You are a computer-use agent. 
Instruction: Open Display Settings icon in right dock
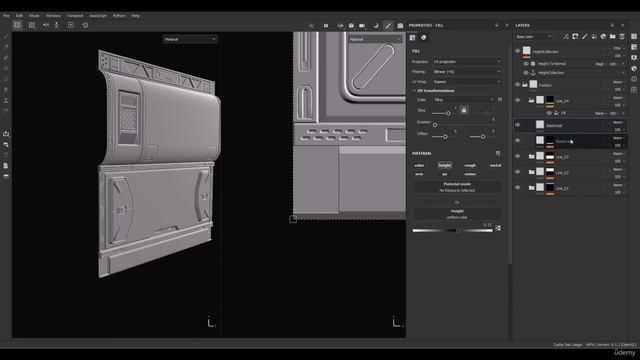pyautogui.click(x=634, y=58)
